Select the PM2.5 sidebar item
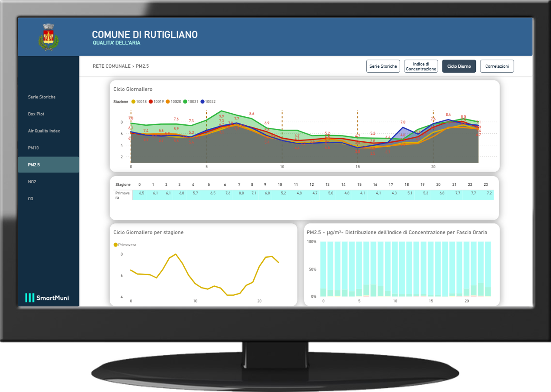Screen dimensions: 551x392 (48, 165)
